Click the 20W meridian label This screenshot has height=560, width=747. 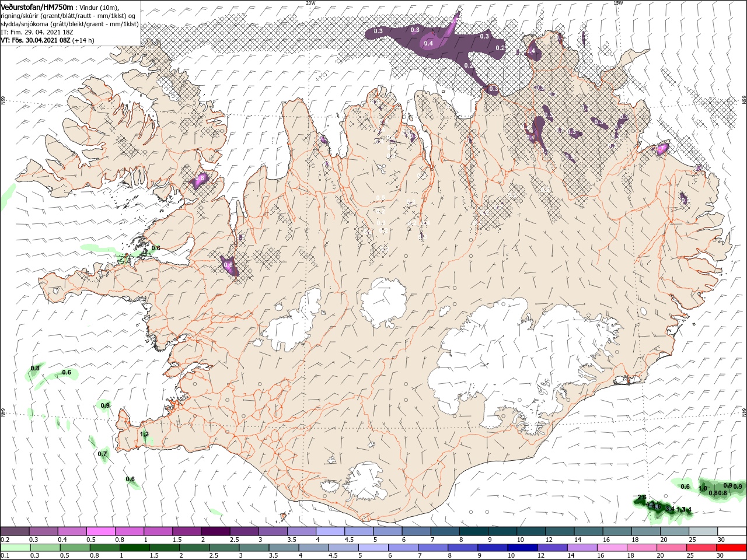pos(310,3)
